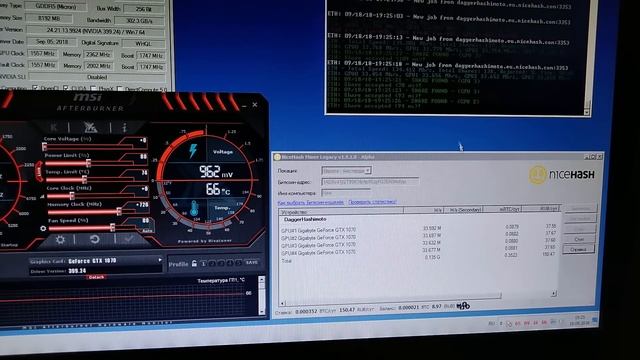Click the 'Справка' button in NiceHash Miner
The width and height of the screenshot is (640, 360).
point(579,249)
